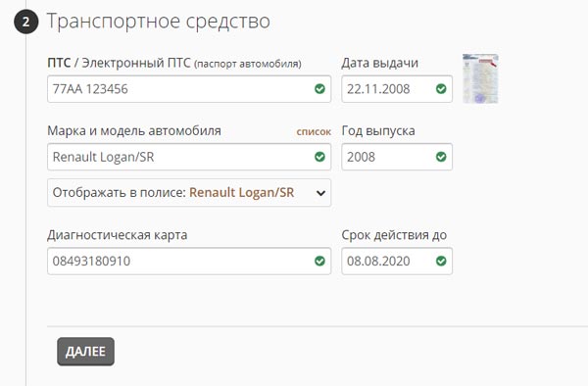Click the 'Транспортное средство' section heading
This screenshot has height=386, width=588.
(158, 21)
